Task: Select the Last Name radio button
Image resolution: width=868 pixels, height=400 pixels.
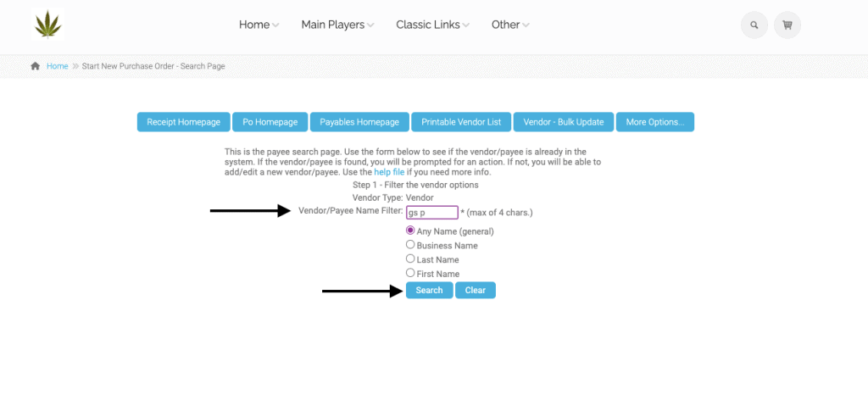Action: click(x=410, y=258)
